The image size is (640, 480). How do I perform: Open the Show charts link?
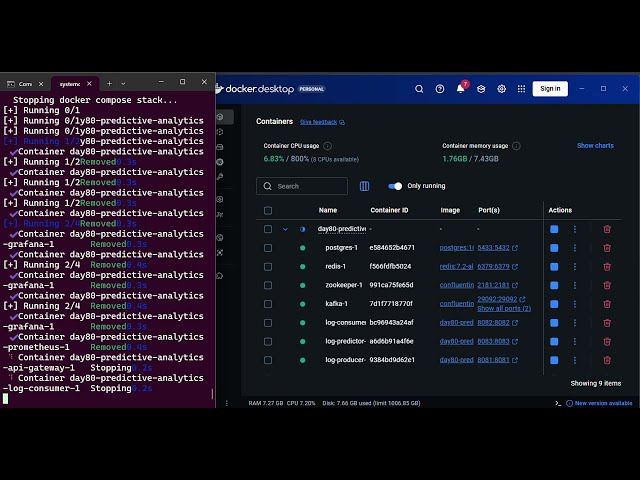click(595, 146)
